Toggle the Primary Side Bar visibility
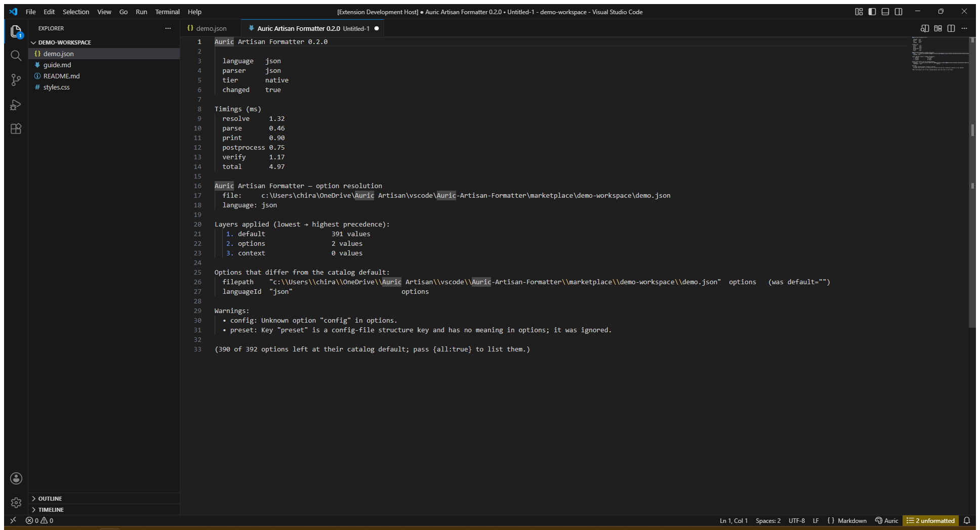Screen dimensions: 980x530 [872, 12]
